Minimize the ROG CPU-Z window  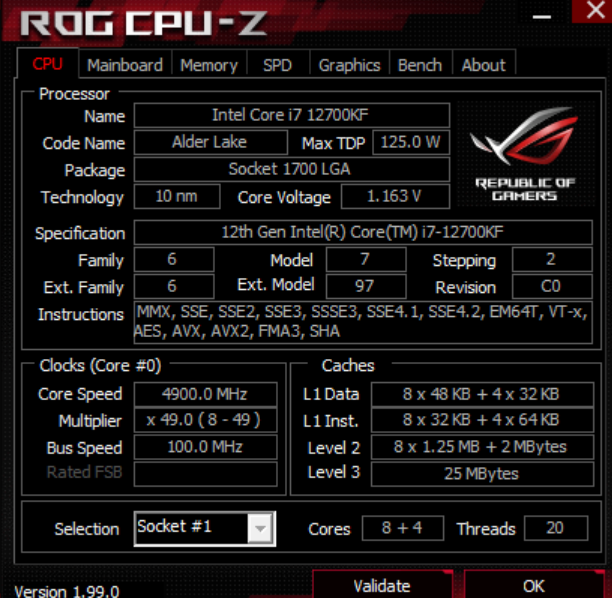(542, 17)
